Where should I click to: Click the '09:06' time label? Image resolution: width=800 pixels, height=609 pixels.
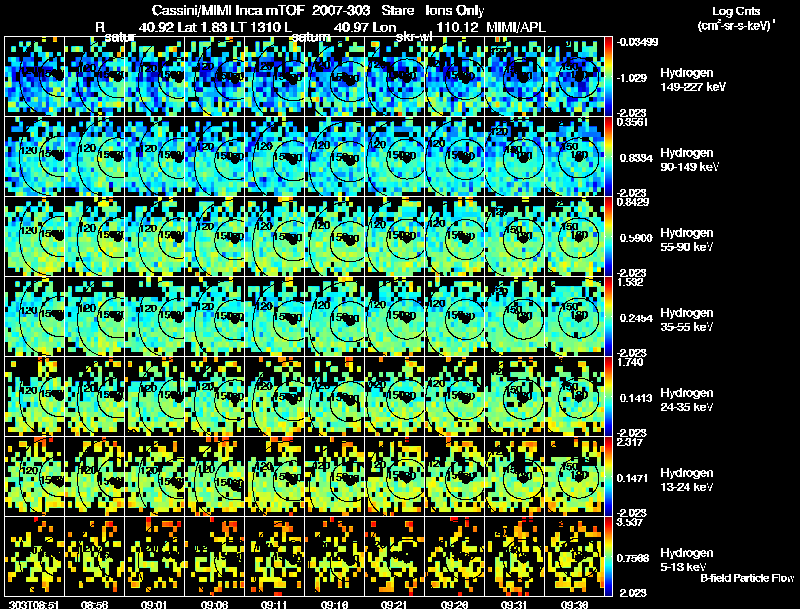[214, 604]
